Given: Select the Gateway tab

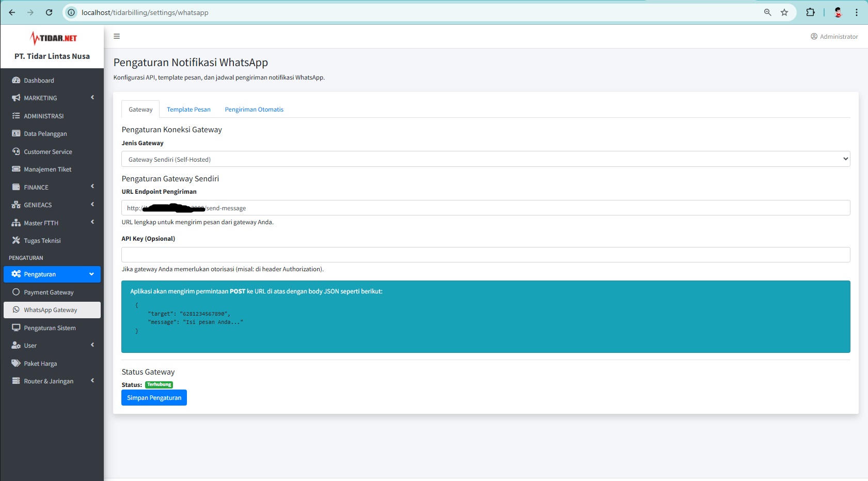Looking at the screenshot, I should coord(140,110).
